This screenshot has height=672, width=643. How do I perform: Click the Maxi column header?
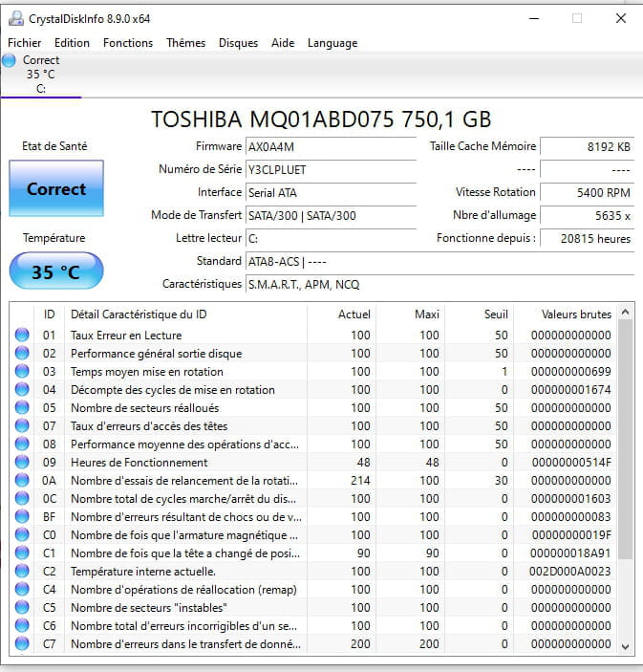[427, 314]
